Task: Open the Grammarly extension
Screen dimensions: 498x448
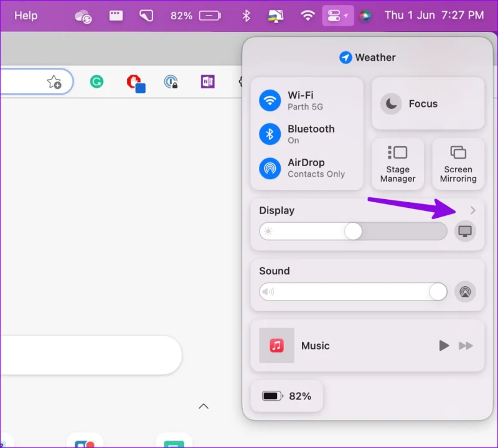Action: tap(96, 82)
